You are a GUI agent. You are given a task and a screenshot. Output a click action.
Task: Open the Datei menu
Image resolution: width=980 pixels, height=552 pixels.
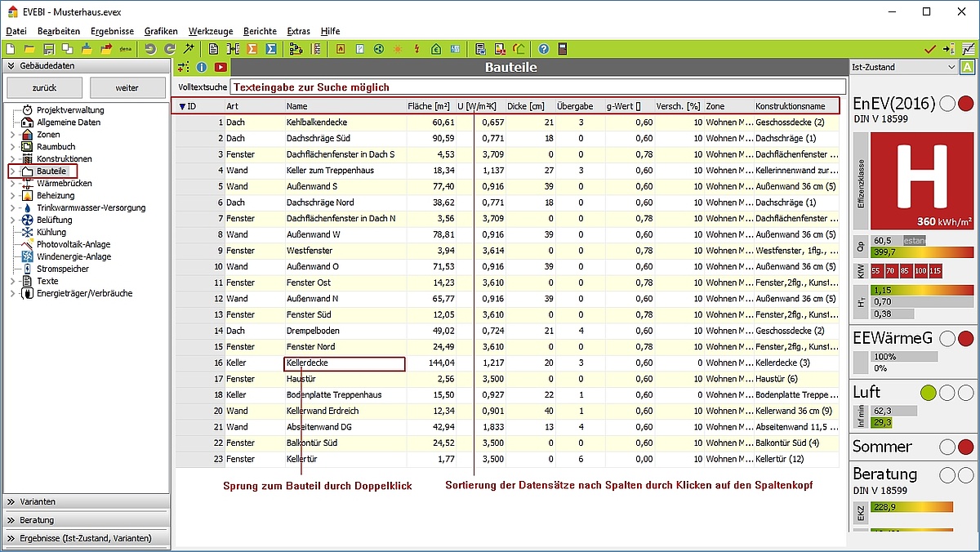[16, 31]
